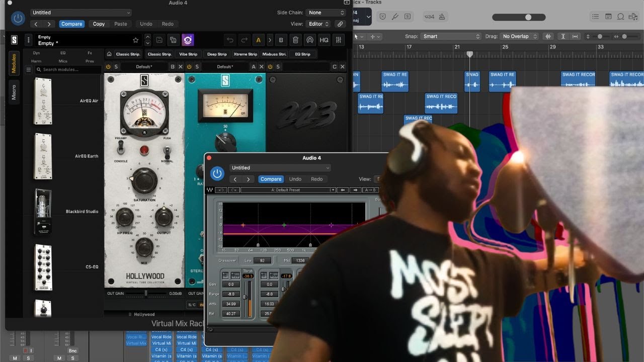Open Drag No Overlap dropdown
644x362 pixels.
click(x=519, y=36)
